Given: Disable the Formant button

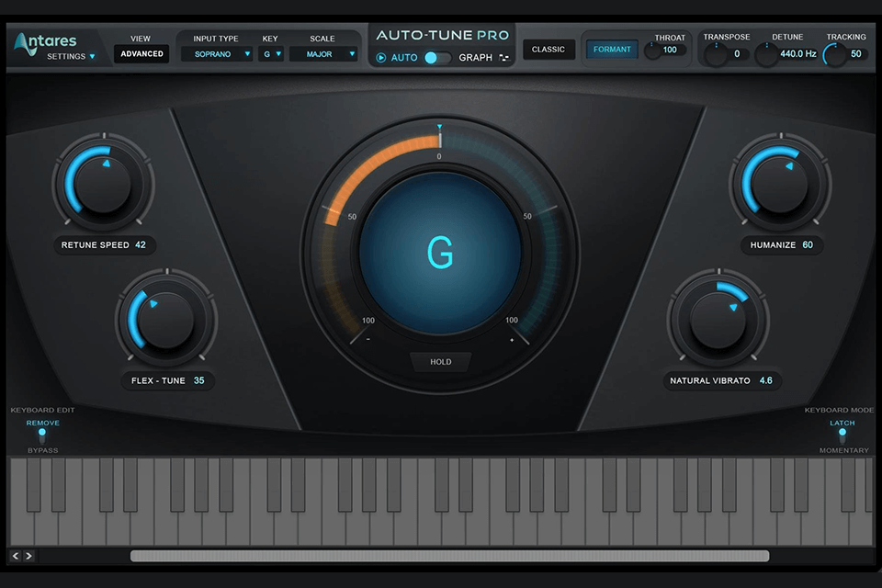Looking at the screenshot, I should [611, 49].
